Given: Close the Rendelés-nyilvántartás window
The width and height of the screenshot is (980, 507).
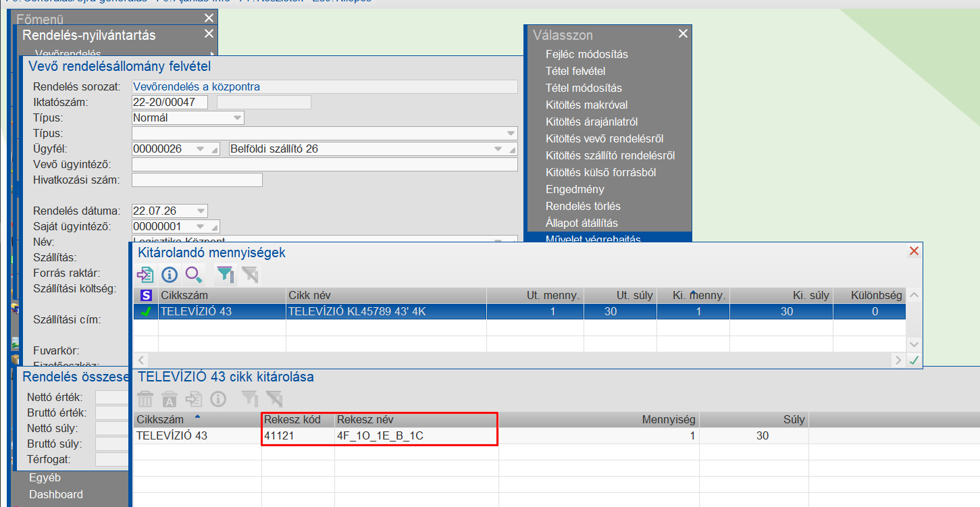Looking at the screenshot, I should (209, 34).
